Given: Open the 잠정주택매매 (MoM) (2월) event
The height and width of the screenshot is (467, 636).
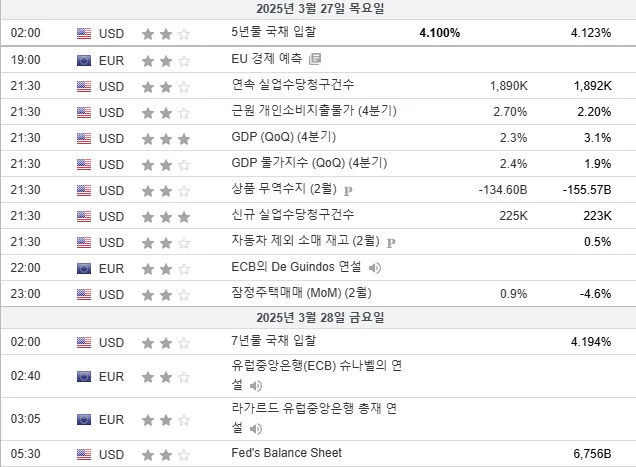Looking at the screenshot, I should (x=301, y=293).
